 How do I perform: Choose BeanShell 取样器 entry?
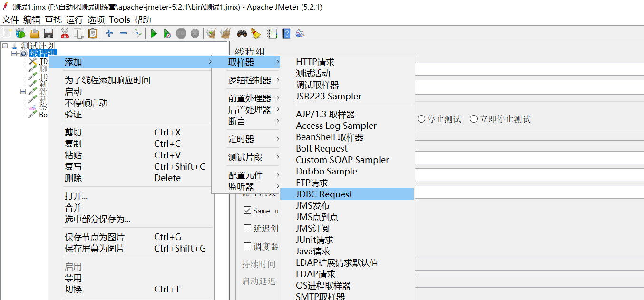tap(347, 137)
